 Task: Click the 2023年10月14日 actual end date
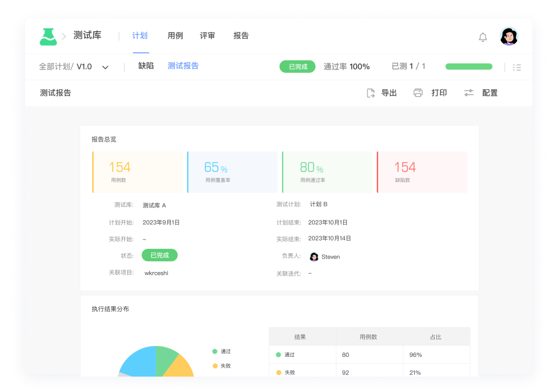[329, 238]
